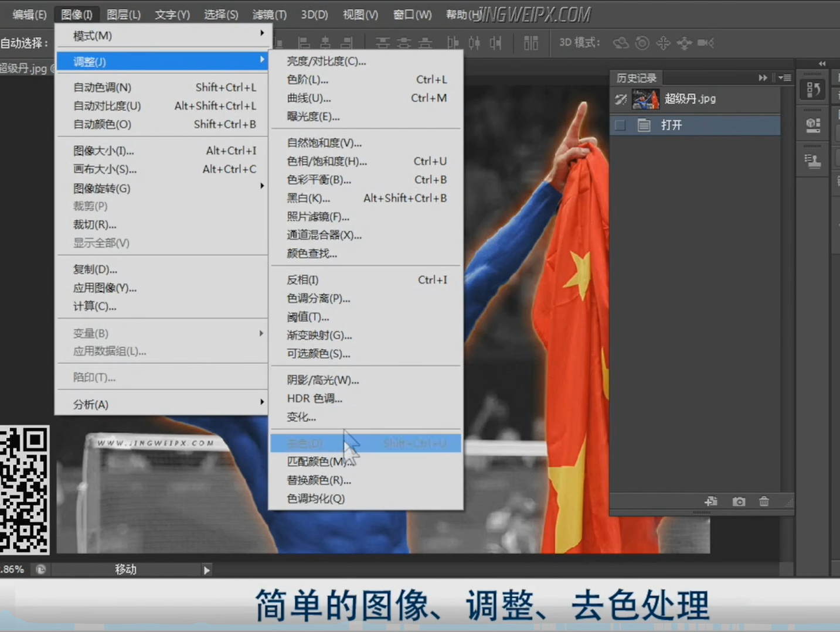This screenshot has height=632, width=840.
Task: Open the 编辑(E) menu
Action: coord(29,15)
